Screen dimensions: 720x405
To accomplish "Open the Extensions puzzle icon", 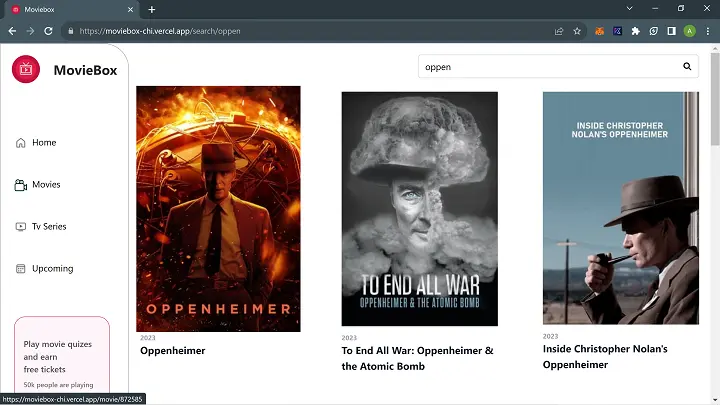I will coord(636,31).
